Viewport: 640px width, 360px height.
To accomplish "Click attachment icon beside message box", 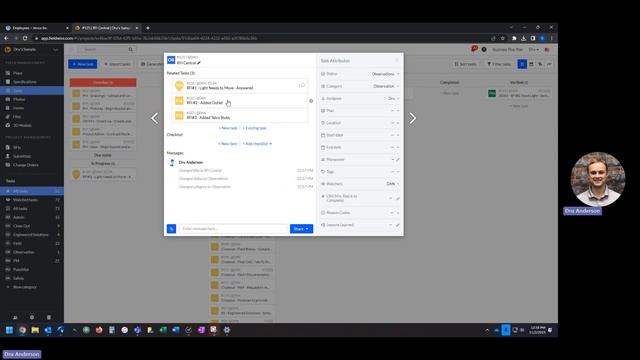I will pos(171,229).
